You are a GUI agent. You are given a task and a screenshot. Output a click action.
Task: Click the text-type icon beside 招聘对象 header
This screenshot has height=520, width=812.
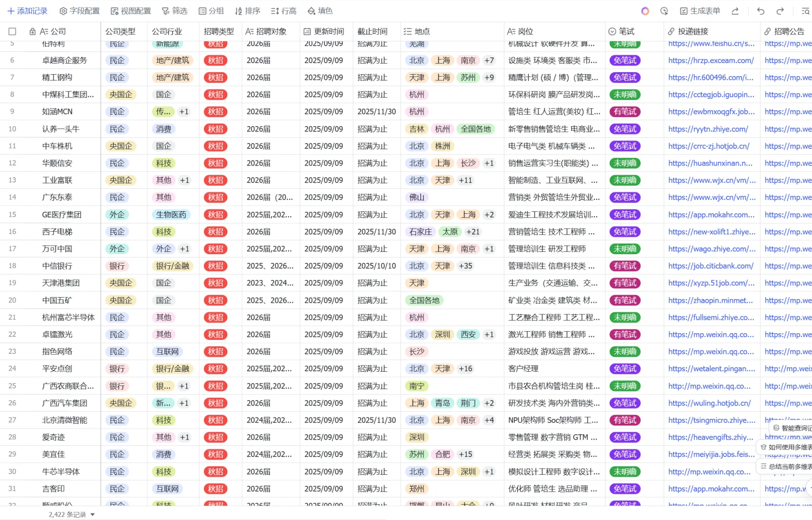[249, 32]
